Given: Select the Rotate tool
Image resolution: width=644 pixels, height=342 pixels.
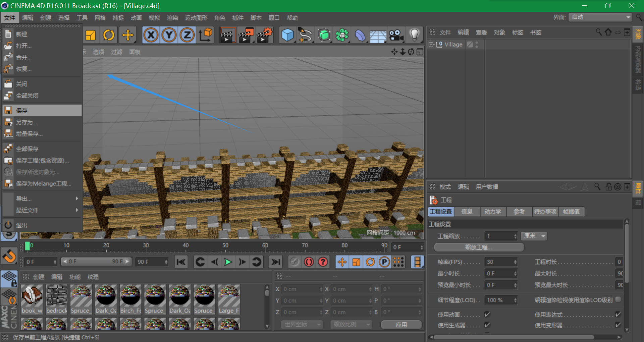Looking at the screenshot, I should click(109, 35).
